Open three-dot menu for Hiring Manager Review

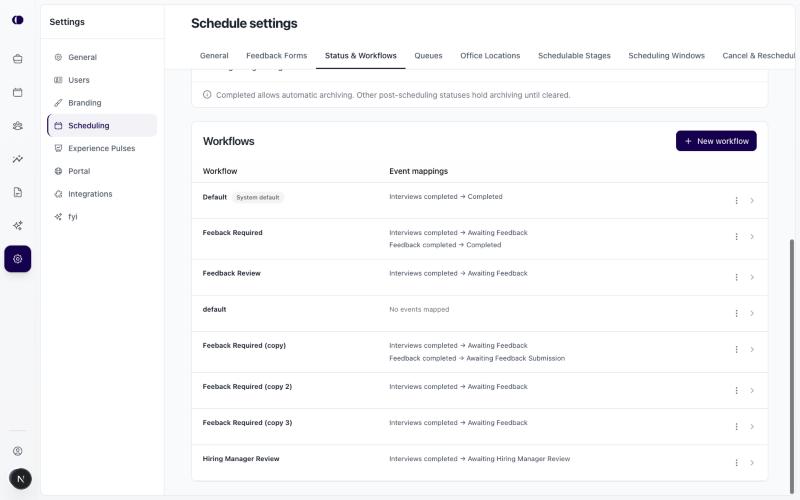pos(736,463)
